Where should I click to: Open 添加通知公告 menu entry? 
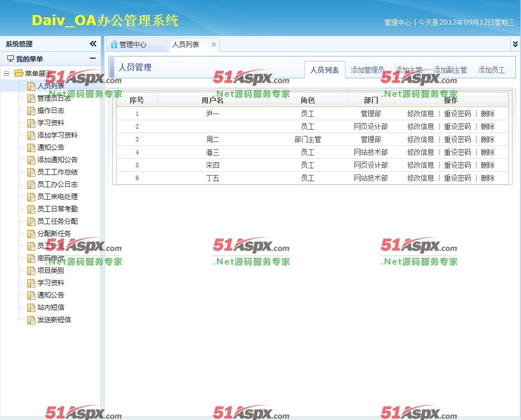click(x=57, y=159)
